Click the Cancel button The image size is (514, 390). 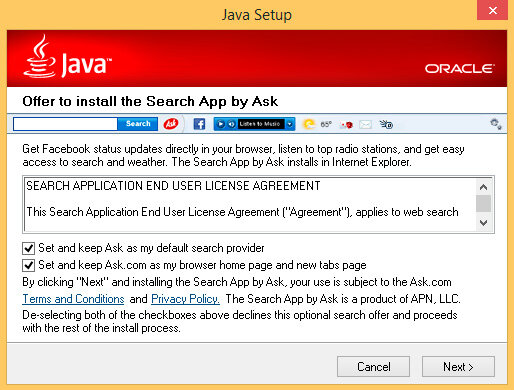click(x=373, y=367)
